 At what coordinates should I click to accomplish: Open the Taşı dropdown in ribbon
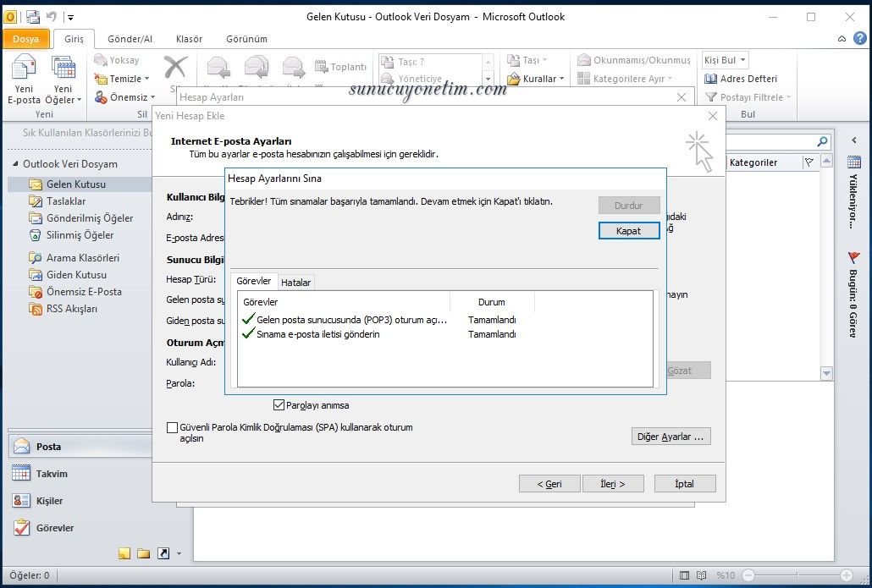coord(527,60)
